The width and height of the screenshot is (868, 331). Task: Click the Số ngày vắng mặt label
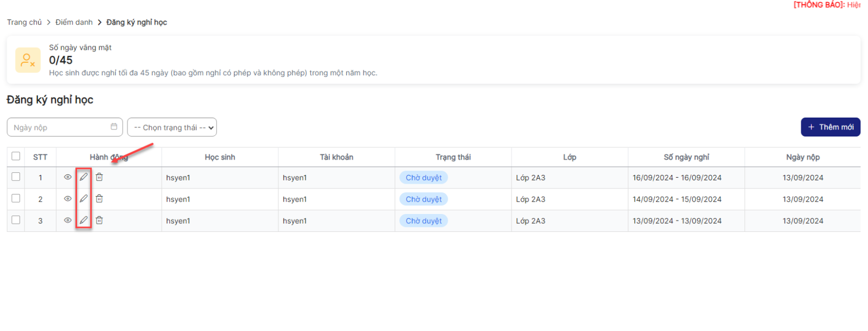(x=80, y=48)
